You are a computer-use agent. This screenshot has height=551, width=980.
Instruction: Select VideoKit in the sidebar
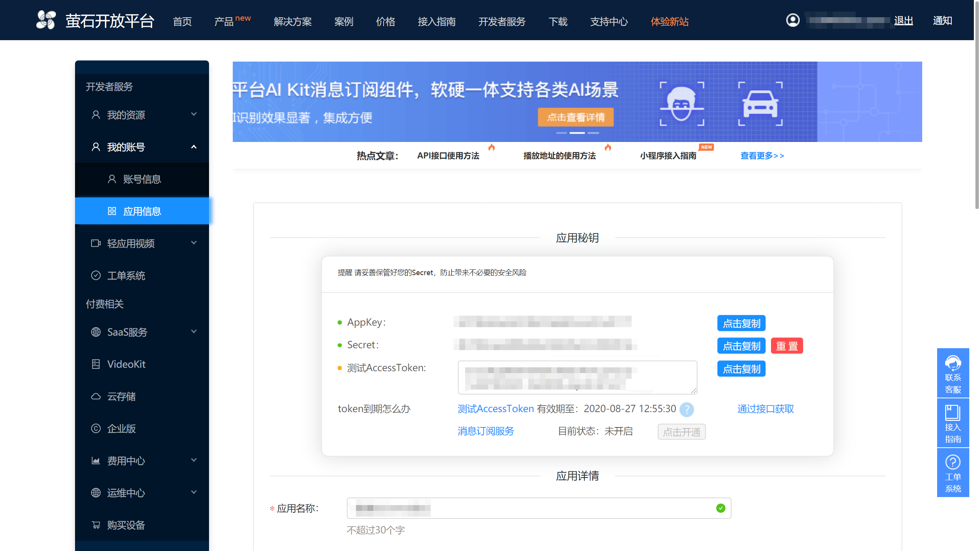(126, 364)
